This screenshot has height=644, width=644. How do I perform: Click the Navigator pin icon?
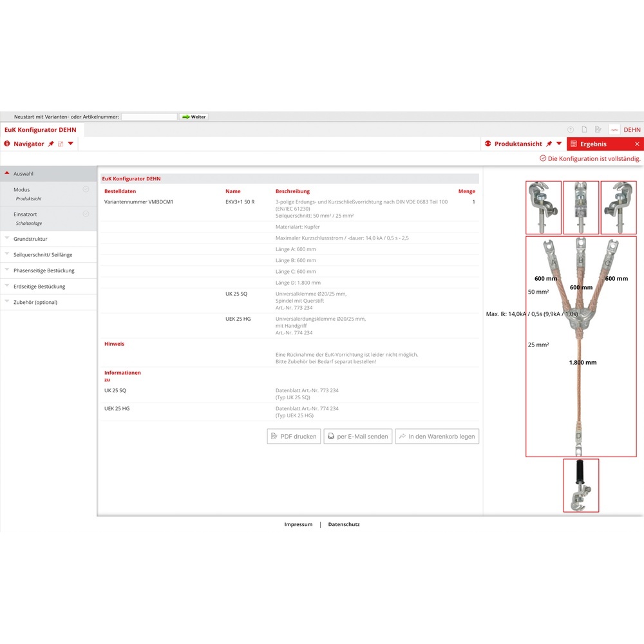(x=51, y=144)
